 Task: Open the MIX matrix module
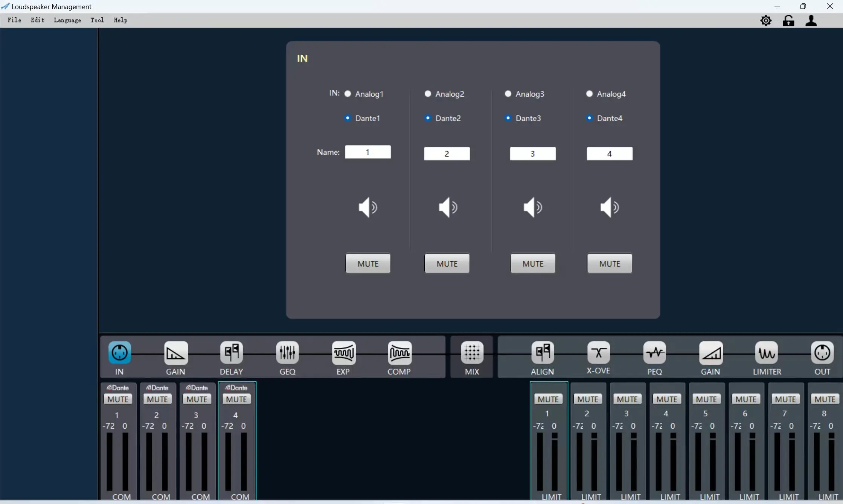pyautogui.click(x=472, y=353)
